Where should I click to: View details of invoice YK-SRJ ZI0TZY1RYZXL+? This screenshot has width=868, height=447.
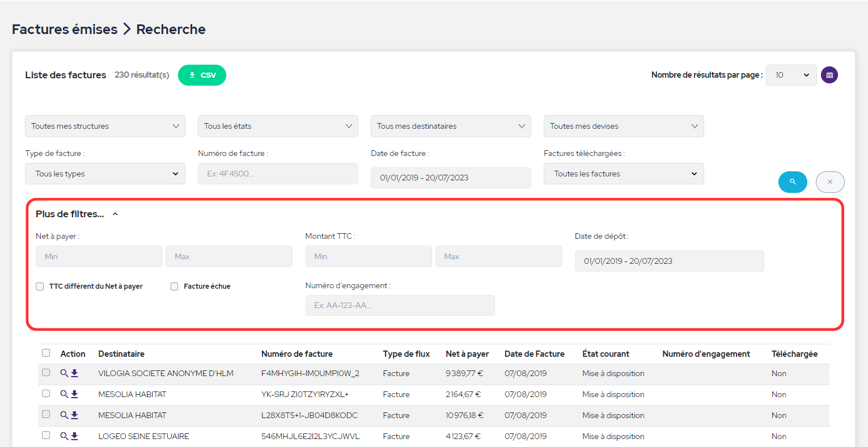pos(64,394)
